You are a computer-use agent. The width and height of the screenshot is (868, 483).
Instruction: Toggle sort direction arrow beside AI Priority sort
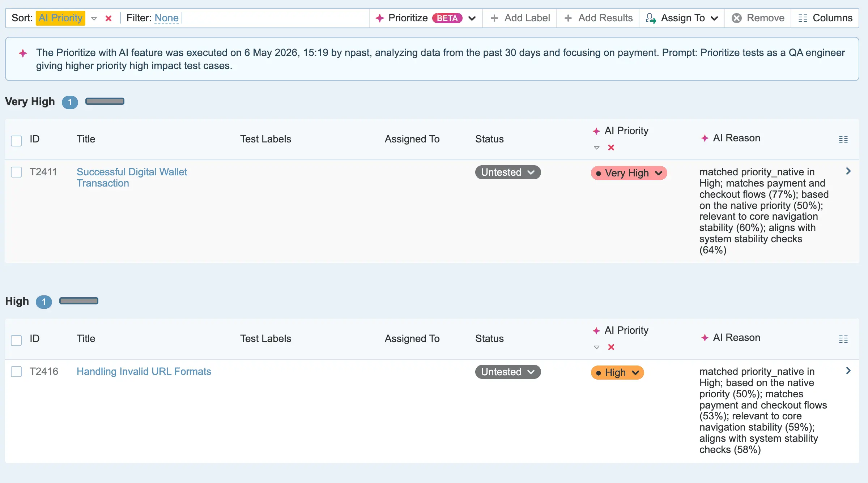pyautogui.click(x=94, y=18)
